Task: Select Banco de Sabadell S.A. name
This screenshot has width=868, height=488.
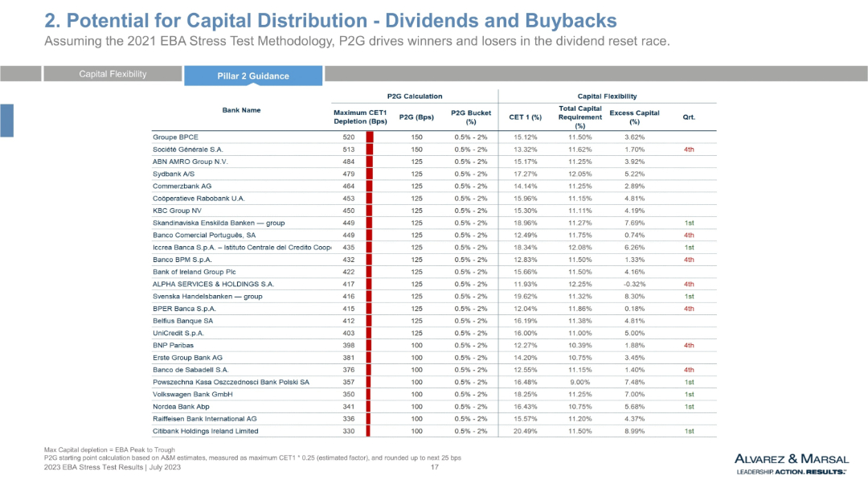Action: pos(190,370)
